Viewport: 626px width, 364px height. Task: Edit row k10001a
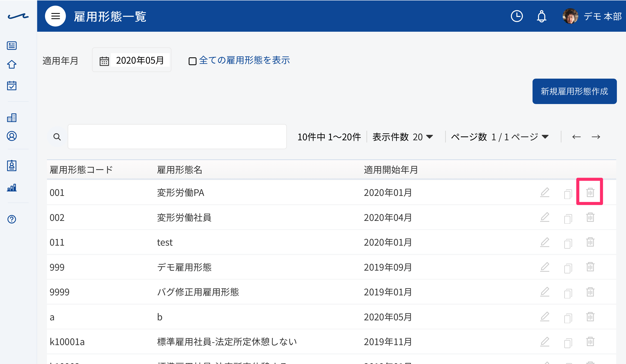point(544,341)
